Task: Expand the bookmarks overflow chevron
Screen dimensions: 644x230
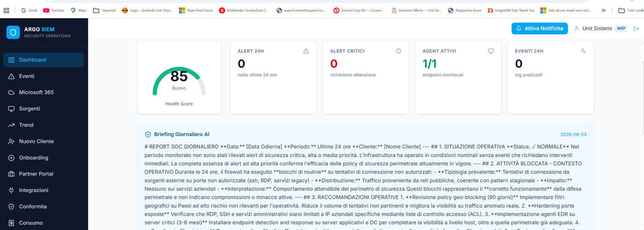Action: 604,10
